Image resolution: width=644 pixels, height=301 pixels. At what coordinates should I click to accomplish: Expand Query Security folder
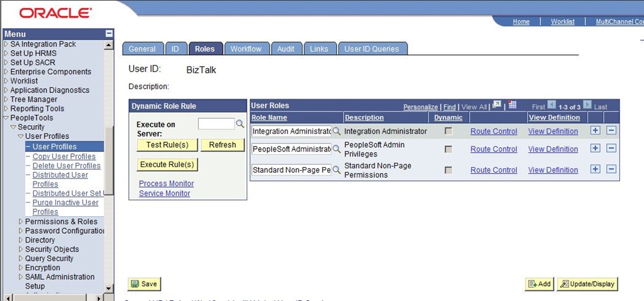click(21, 258)
